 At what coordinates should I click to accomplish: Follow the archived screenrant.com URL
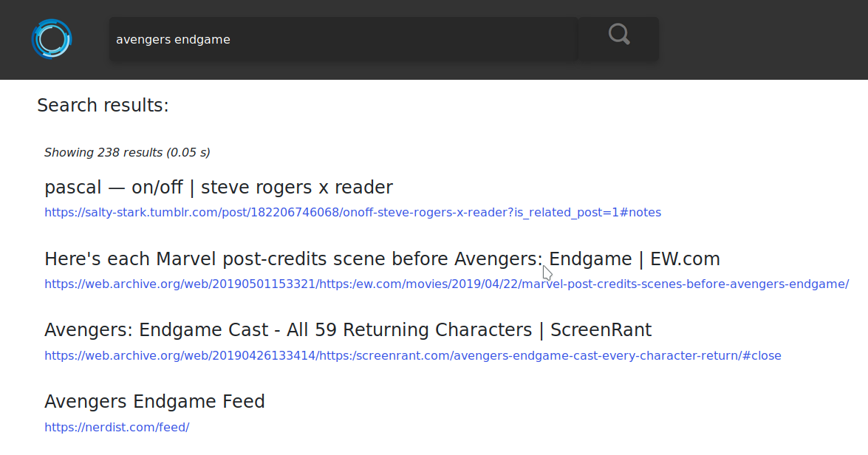412,356
